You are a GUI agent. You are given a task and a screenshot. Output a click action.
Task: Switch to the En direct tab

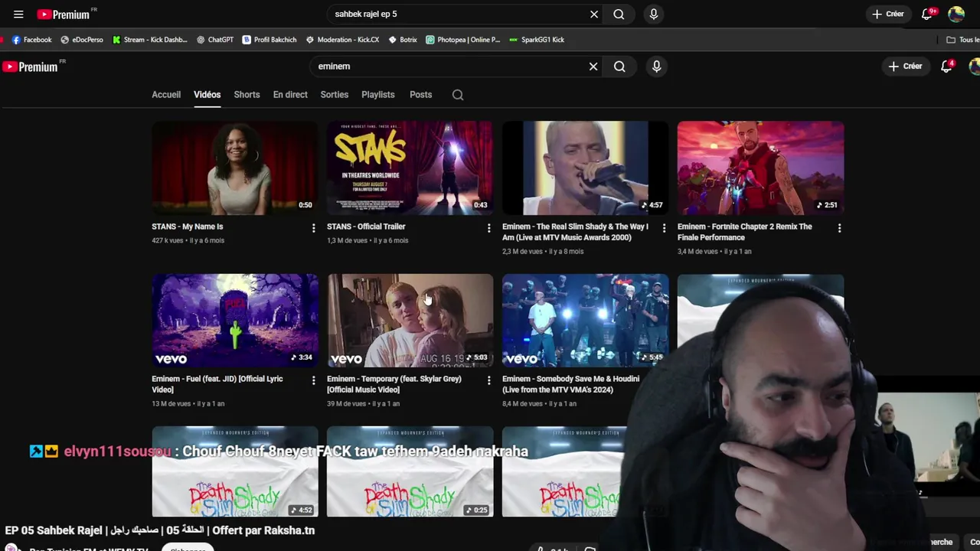(x=290, y=95)
